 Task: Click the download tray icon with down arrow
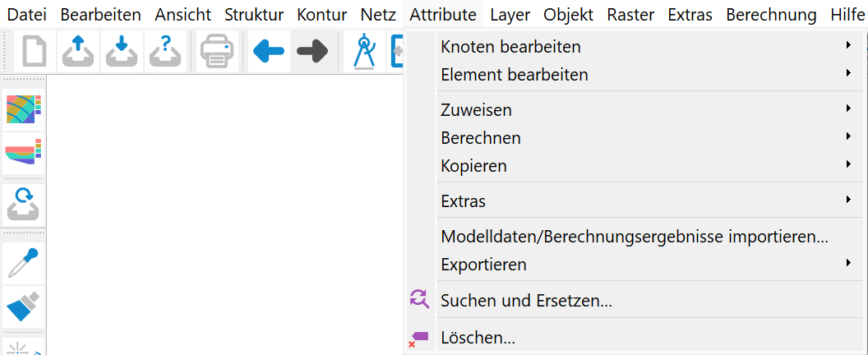pos(122,52)
